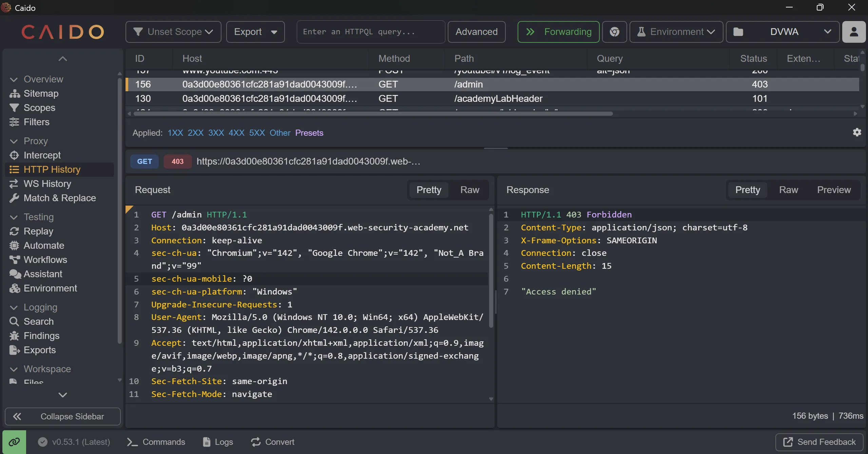The height and width of the screenshot is (454, 868).
Task: Open filter settings gear icon
Action: click(x=857, y=132)
